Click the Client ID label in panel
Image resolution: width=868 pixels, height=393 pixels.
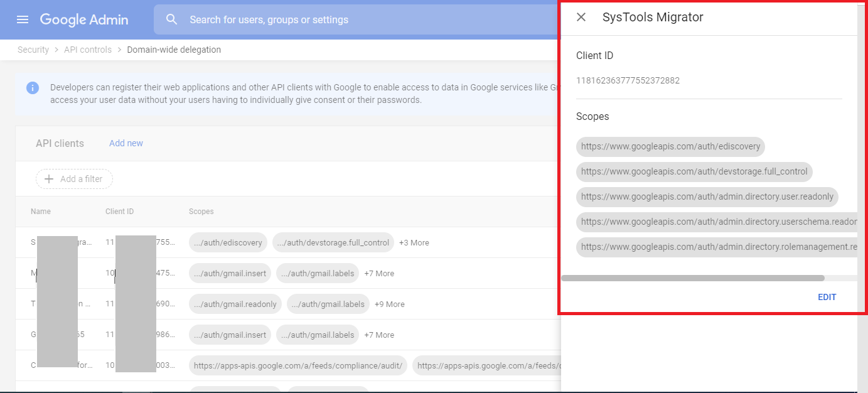coord(595,55)
